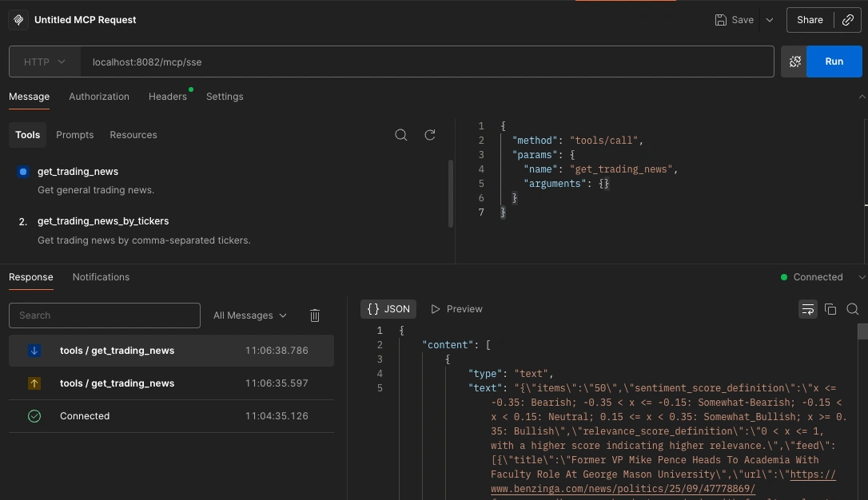Click the trash icon to clear messages

[x=315, y=315]
